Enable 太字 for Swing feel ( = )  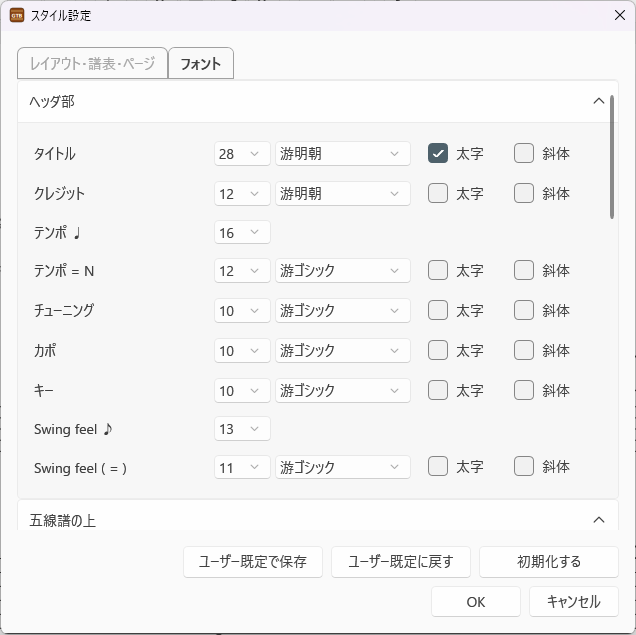point(438,466)
